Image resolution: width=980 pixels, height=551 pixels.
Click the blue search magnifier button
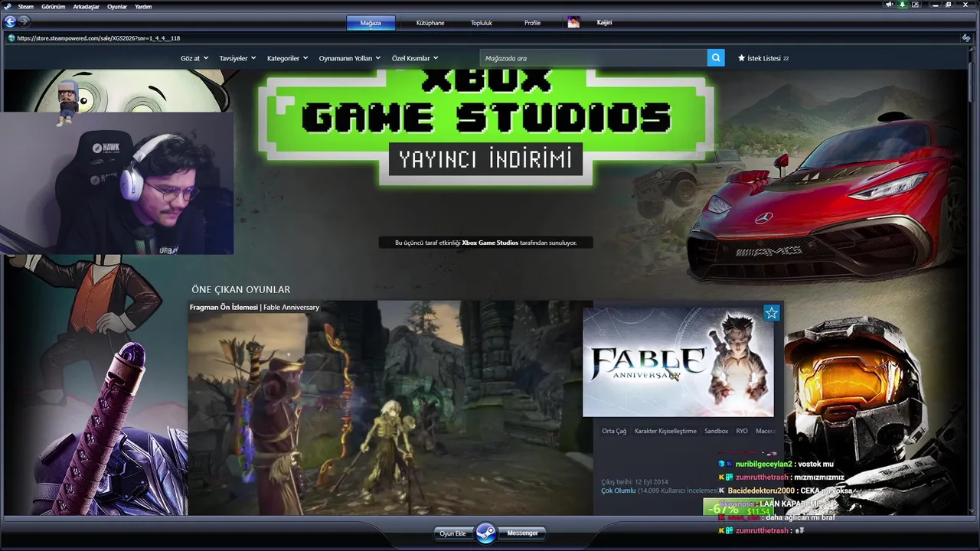[x=716, y=58]
